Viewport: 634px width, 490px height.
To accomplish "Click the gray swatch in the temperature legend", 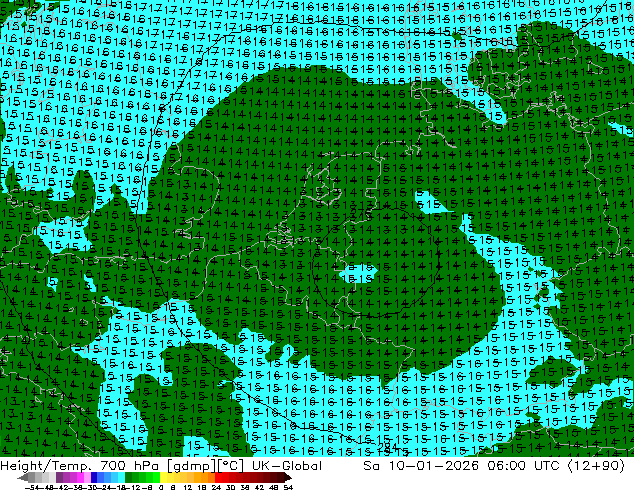I will (32, 477).
